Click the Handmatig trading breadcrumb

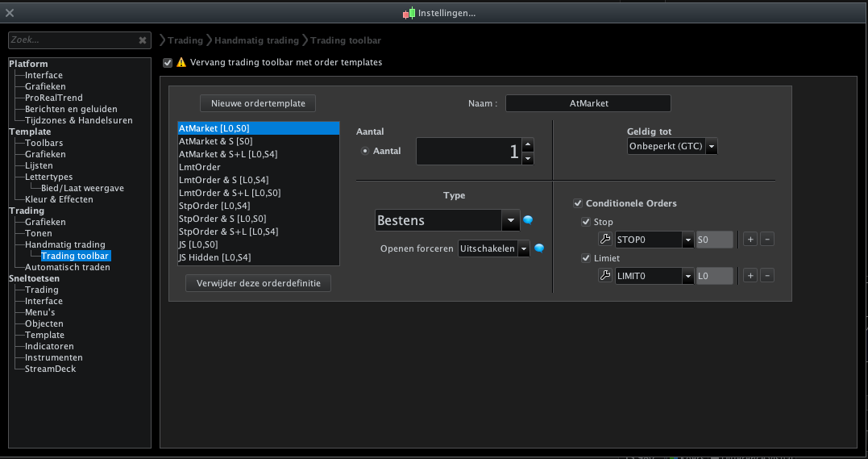point(257,40)
